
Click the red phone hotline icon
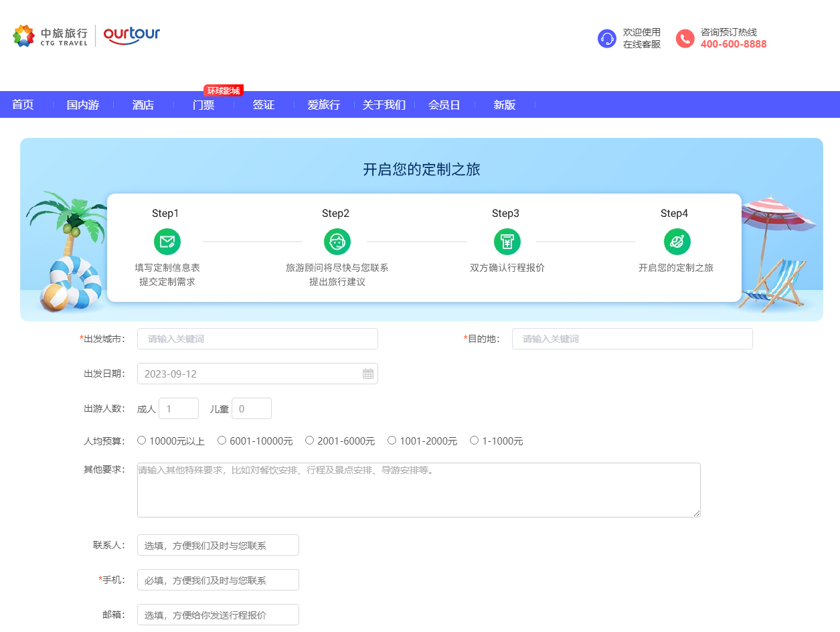coord(685,39)
